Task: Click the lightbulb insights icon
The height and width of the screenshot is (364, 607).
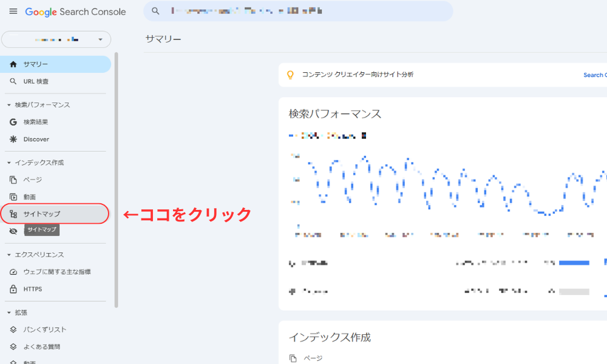Action: point(290,75)
